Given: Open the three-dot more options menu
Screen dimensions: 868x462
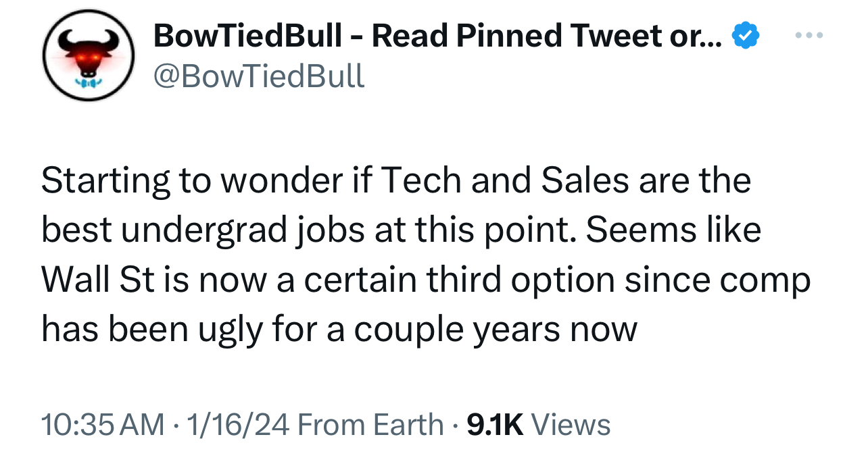Looking at the screenshot, I should pos(809,34).
